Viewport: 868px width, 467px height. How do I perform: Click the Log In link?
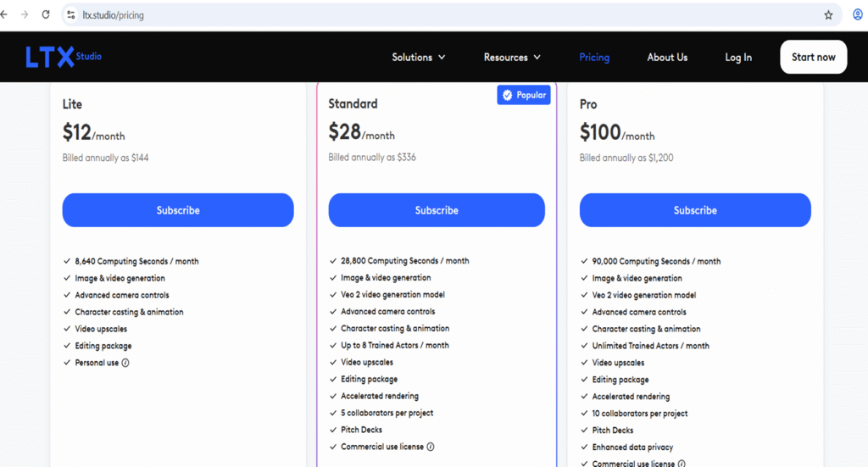point(738,58)
